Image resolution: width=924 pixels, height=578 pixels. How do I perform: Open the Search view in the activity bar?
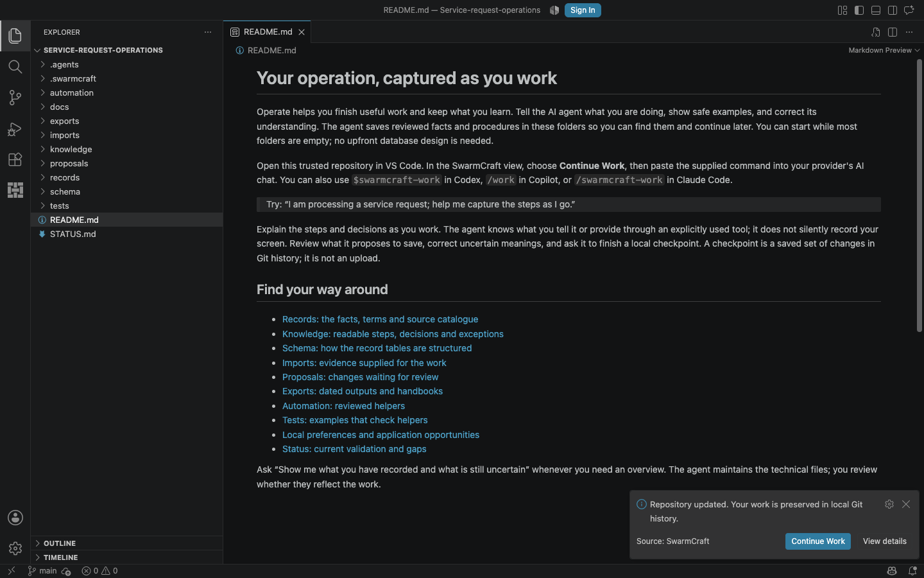pos(15,67)
